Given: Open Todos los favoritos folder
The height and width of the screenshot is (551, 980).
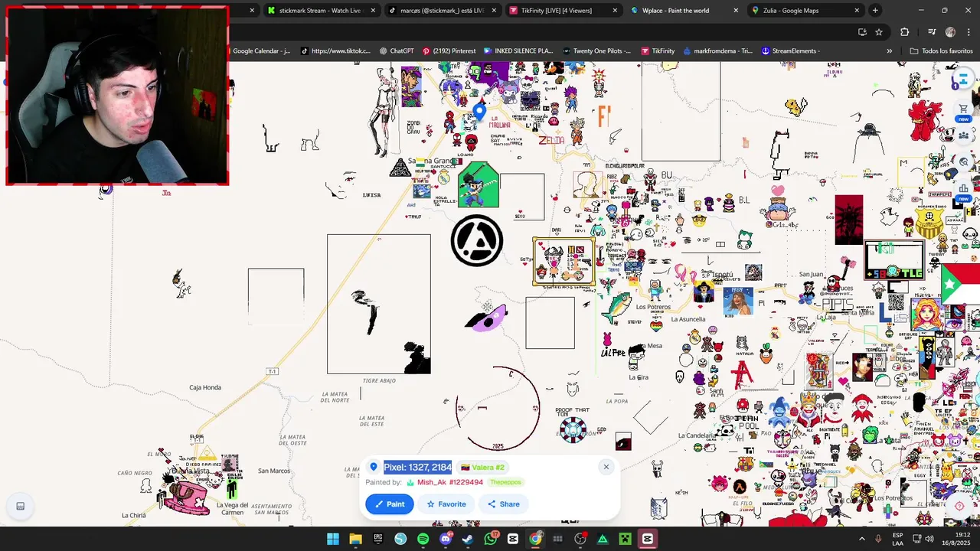Looking at the screenshot, I should tap(941, 51).
